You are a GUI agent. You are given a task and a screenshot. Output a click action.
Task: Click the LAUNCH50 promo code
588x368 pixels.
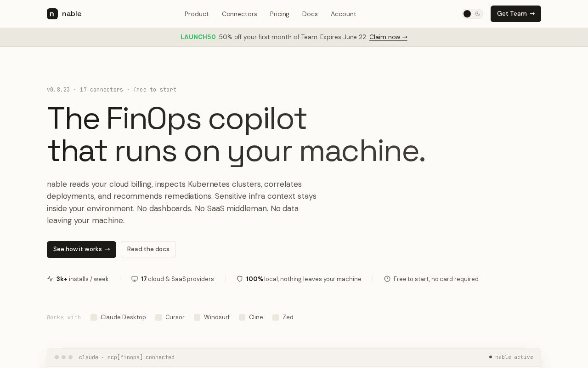pos(198,37)
